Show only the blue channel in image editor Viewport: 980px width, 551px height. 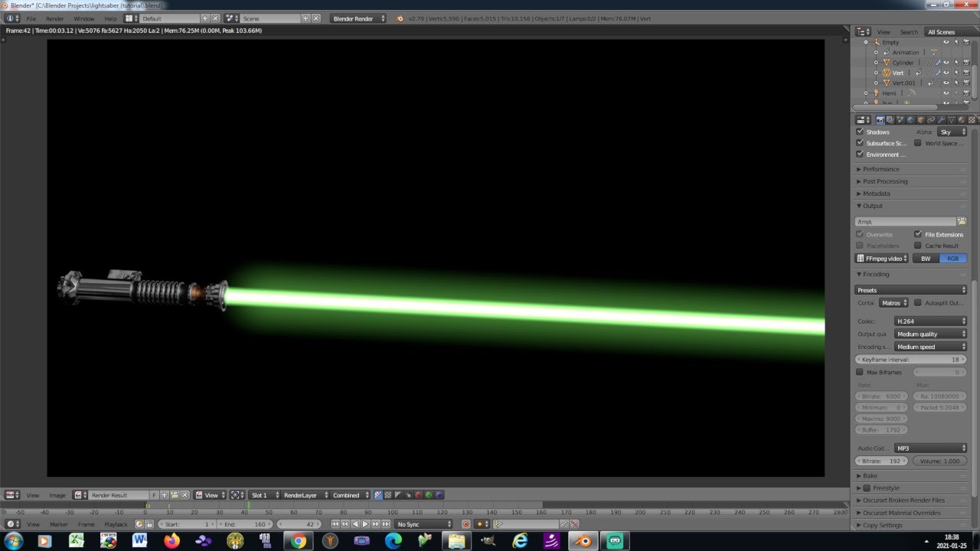439,495
